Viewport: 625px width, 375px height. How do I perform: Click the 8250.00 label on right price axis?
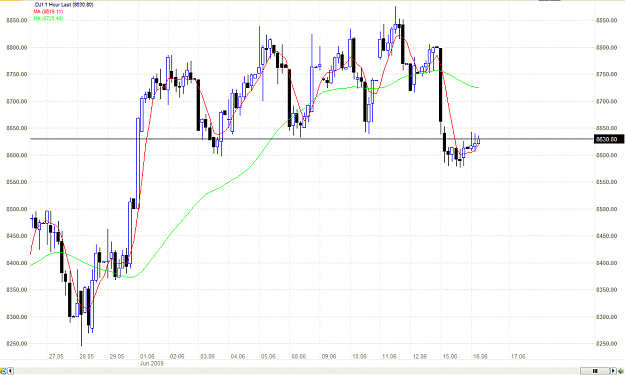tap(607, 344)
